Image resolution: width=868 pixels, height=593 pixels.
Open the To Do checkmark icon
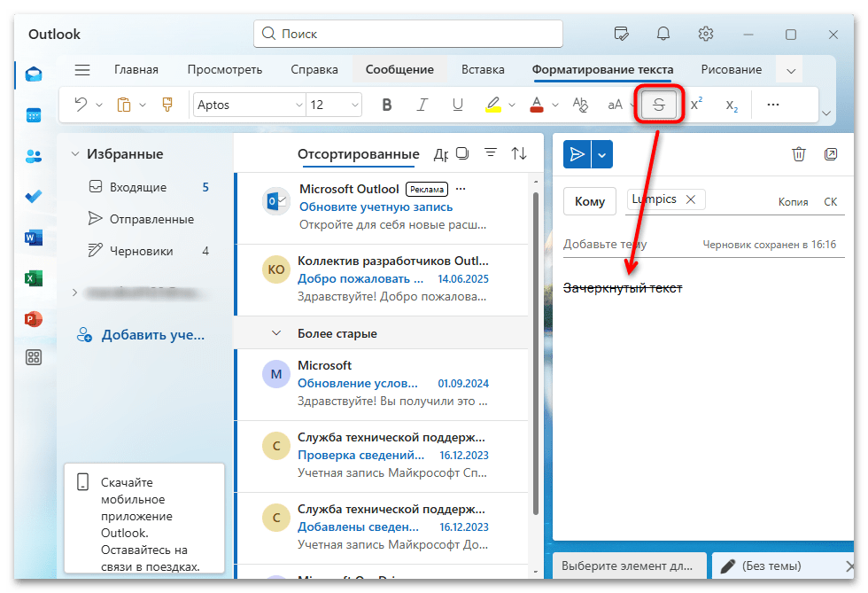[34, 197]
